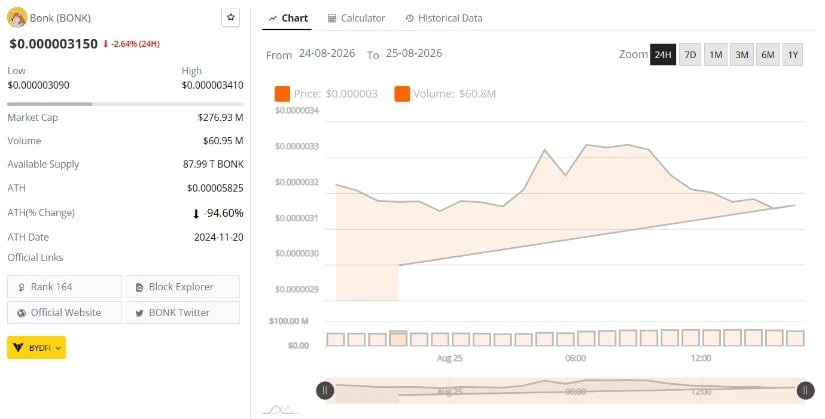Click the Bonk (BONK) title
This screenshot has width=825, height=419.
tap(60, 18)
